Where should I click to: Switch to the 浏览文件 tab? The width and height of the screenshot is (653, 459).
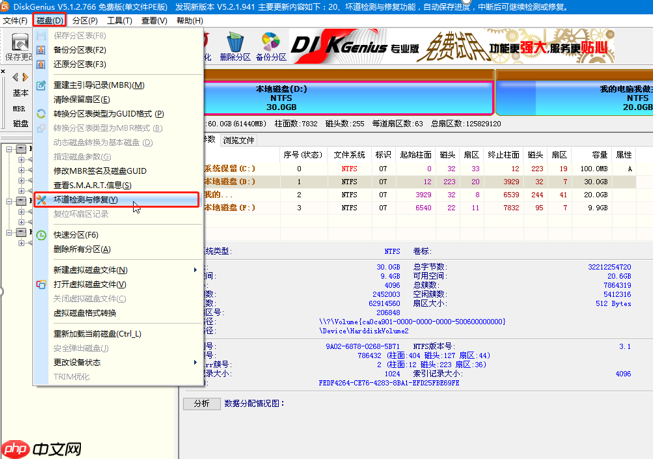238,140
